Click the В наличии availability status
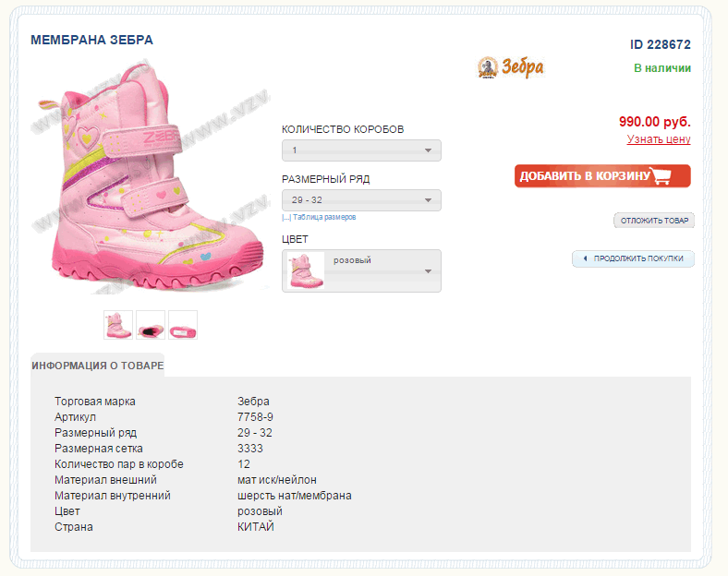This screenshot has width=728, height=576. 662,68
